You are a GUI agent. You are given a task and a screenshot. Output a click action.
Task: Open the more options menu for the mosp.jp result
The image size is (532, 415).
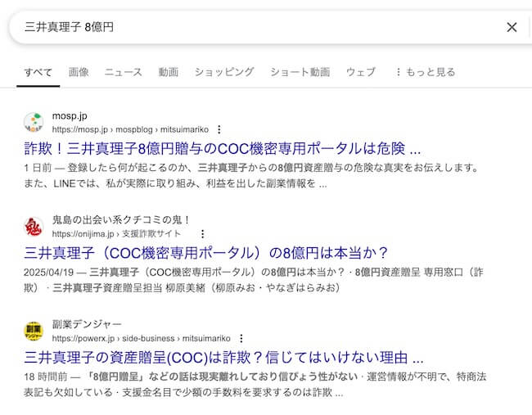(x=219, y=129)
